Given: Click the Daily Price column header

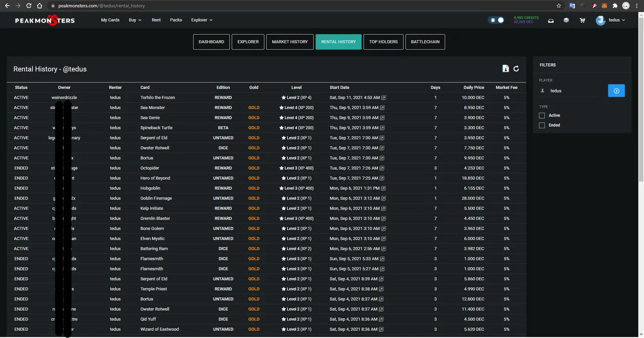Looking at the screenshot, I should (x=474, y=87).
